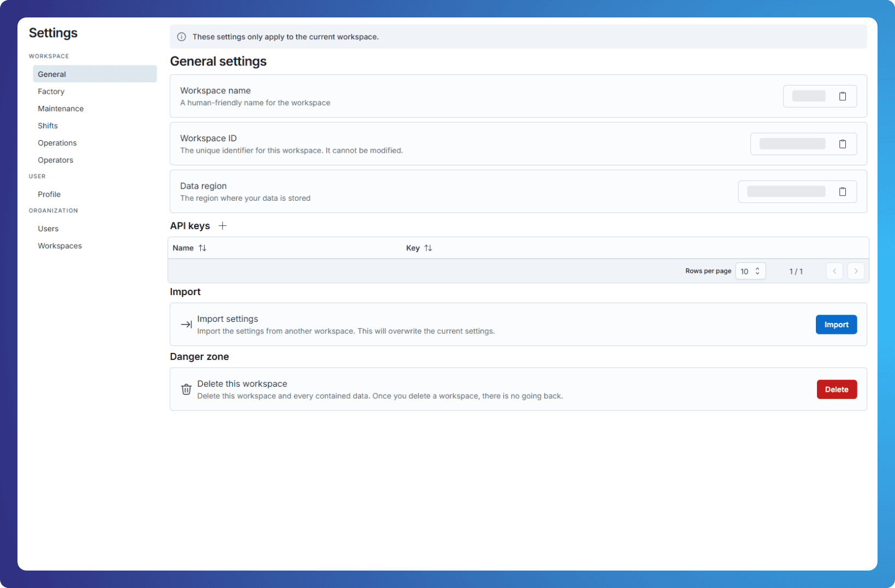This screenshot has height=588, width=895.
Task: Click the blue Import button
Action: click(x=836, y=325)
